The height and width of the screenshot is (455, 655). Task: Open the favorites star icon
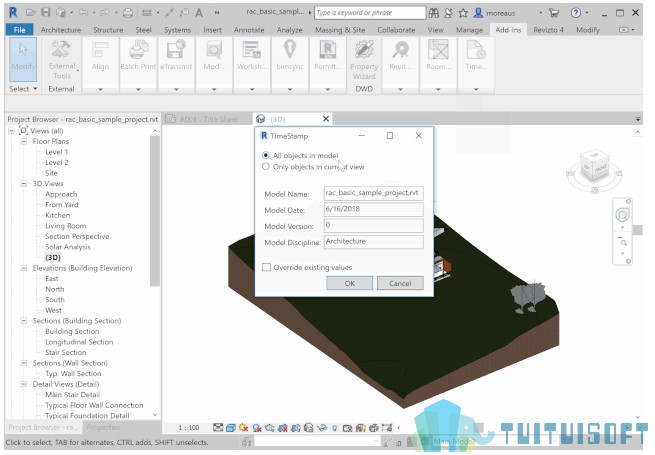click(463, 13)
